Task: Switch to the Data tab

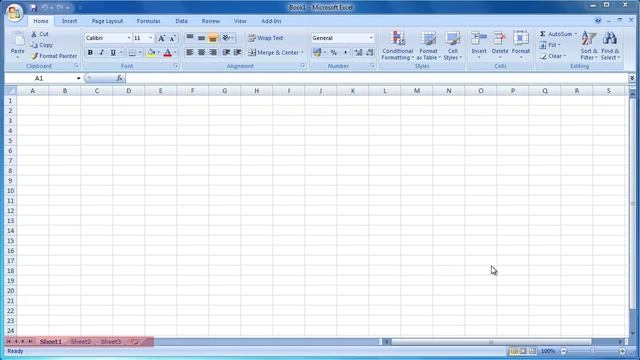Action: pyautogui.click(x=181, y=21)
